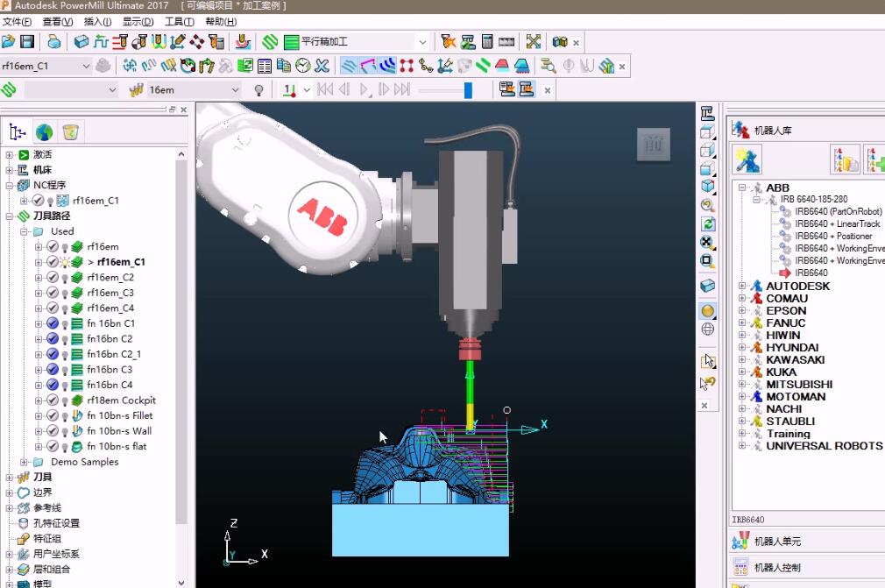The width and height of the screenshot is (885, 588).
Task: Collapse the NC程序 tree node
Action: point(9,185)
